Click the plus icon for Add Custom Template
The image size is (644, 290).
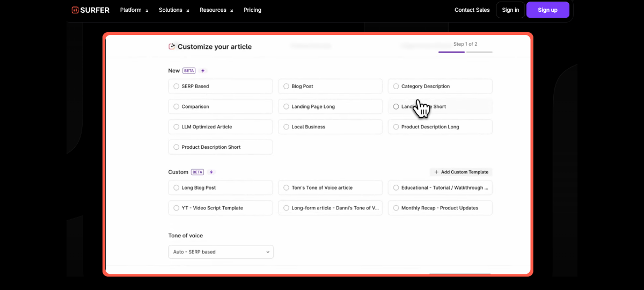point(436,172)
